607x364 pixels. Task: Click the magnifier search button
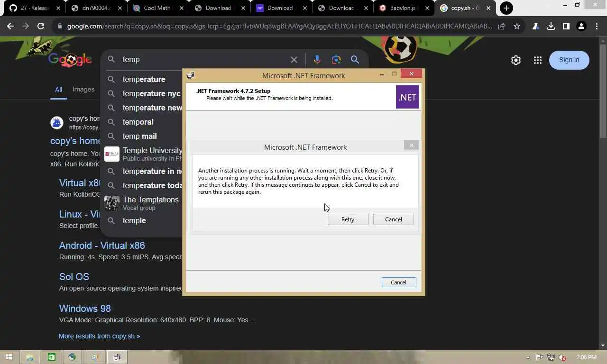coord(355,60)
